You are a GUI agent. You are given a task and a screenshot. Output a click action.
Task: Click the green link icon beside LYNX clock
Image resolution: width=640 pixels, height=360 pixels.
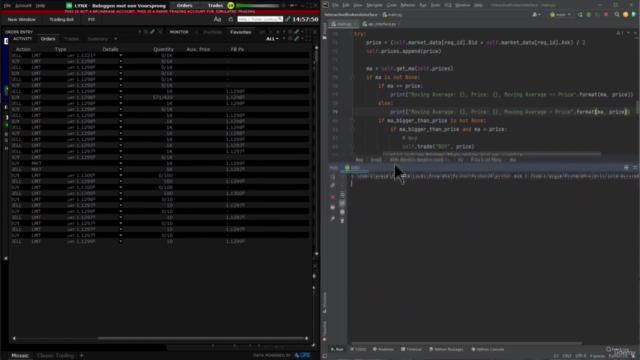click(288, 19)
